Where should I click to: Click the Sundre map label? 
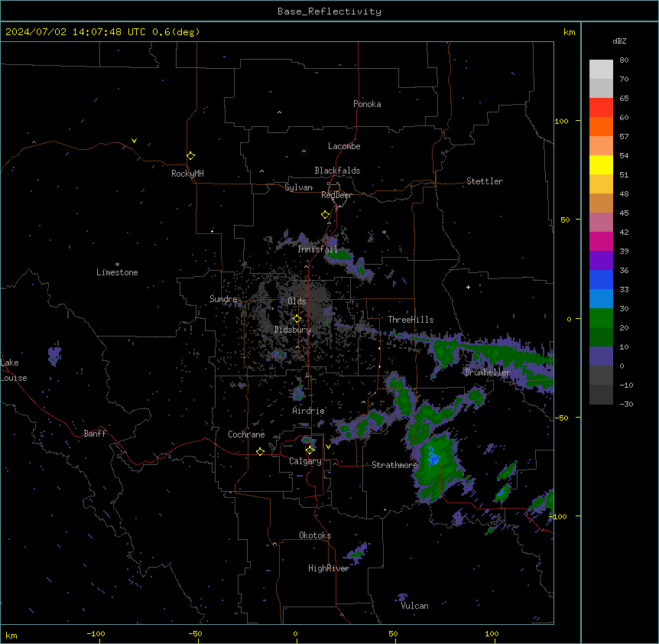[223, 299]
